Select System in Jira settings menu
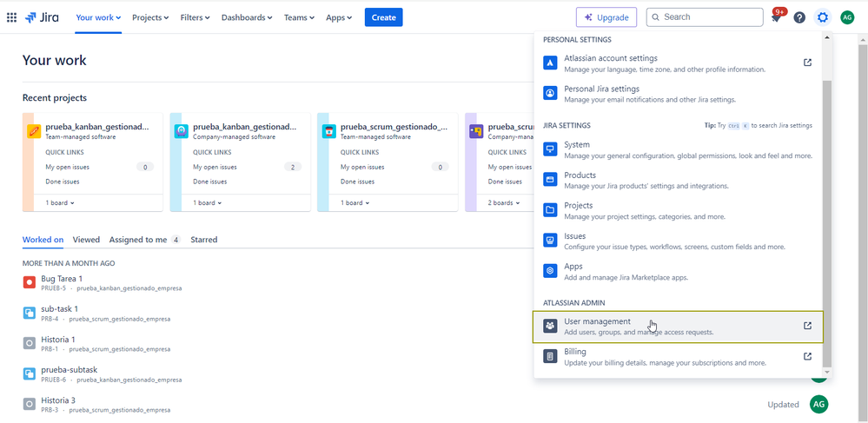 tap(678, 149)
